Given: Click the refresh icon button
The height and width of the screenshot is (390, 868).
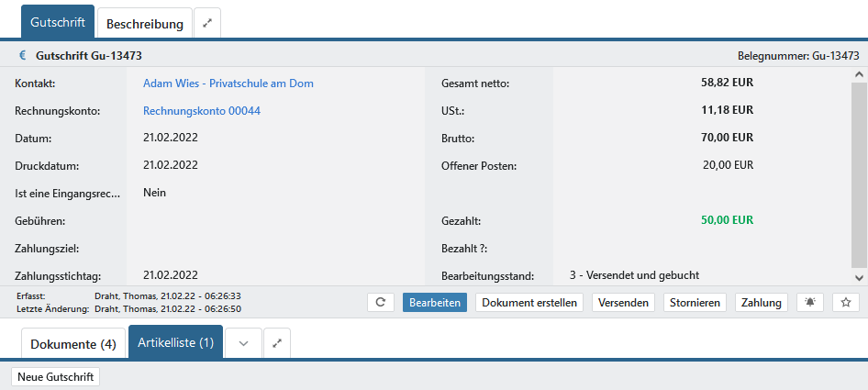Looking at the screenshot, I should click(x=381, y=303).
